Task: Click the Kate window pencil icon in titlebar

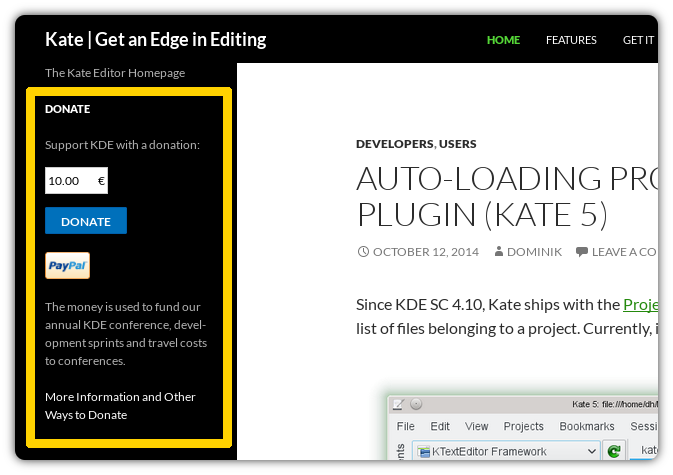Action: click(398, 404)
